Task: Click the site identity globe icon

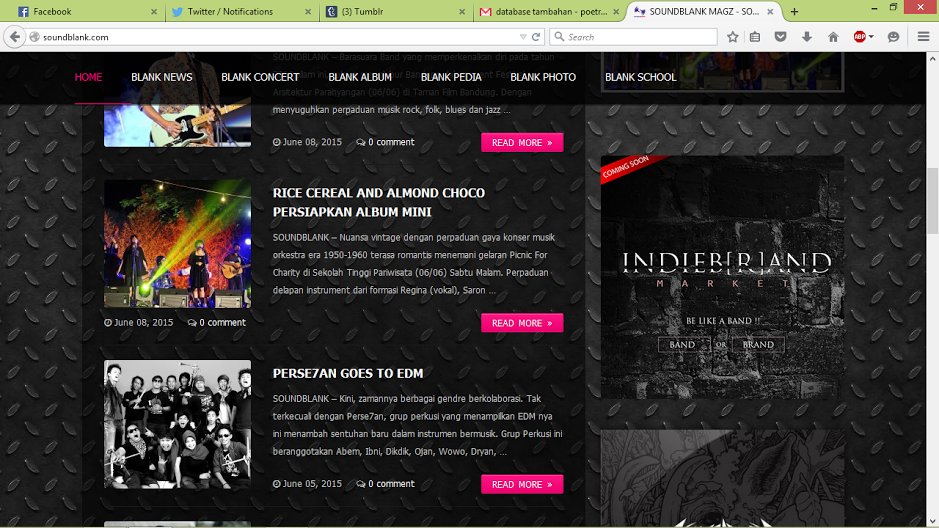Action: 35,37
